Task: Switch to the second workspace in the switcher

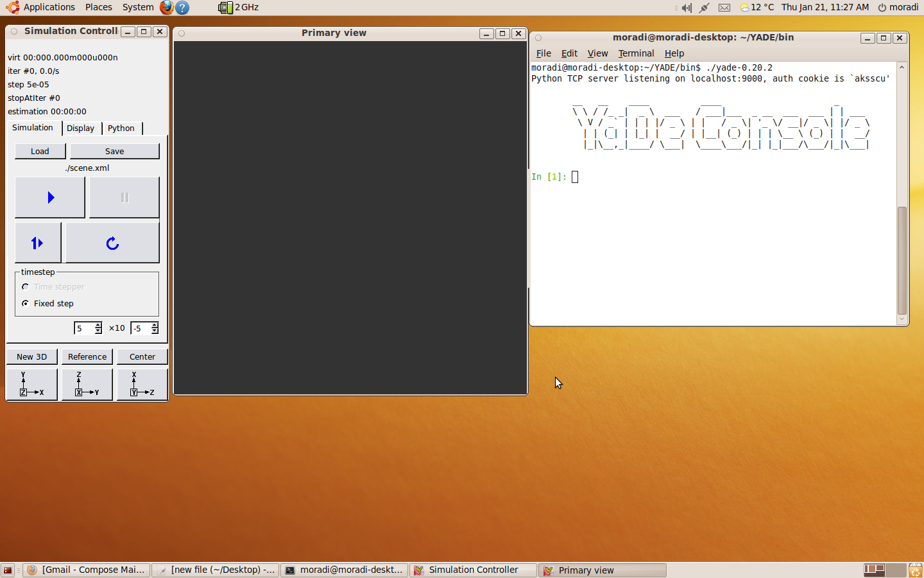Action: tap(896, 570)
